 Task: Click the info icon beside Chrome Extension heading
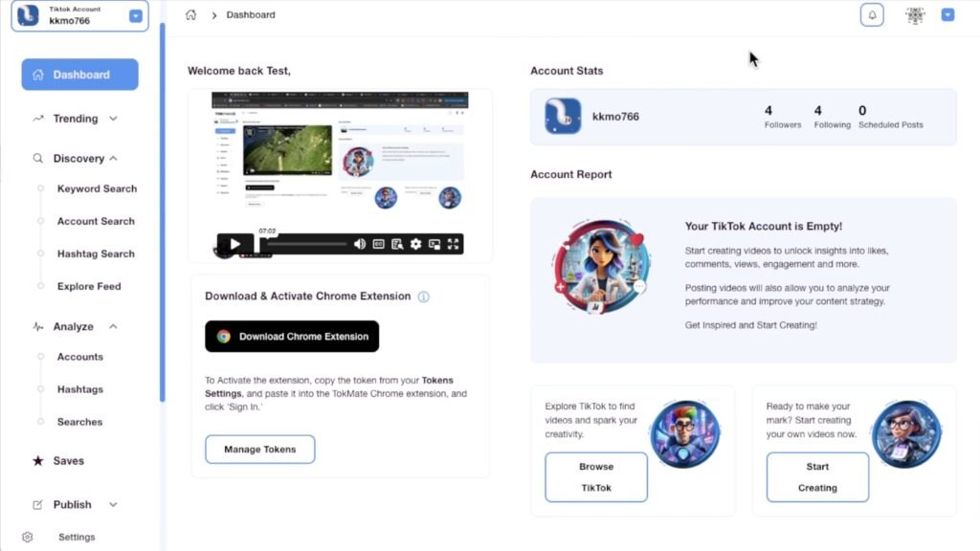(424, 297)
